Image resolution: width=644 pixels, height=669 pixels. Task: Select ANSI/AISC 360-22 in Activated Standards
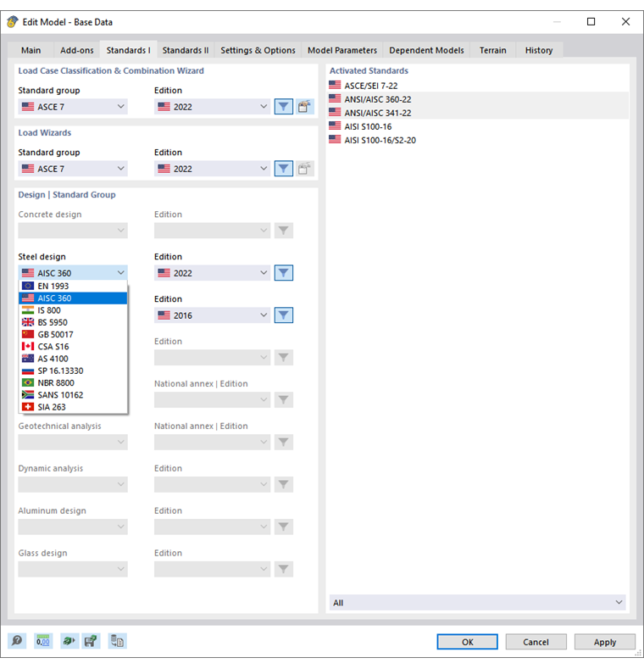point(478,99)
